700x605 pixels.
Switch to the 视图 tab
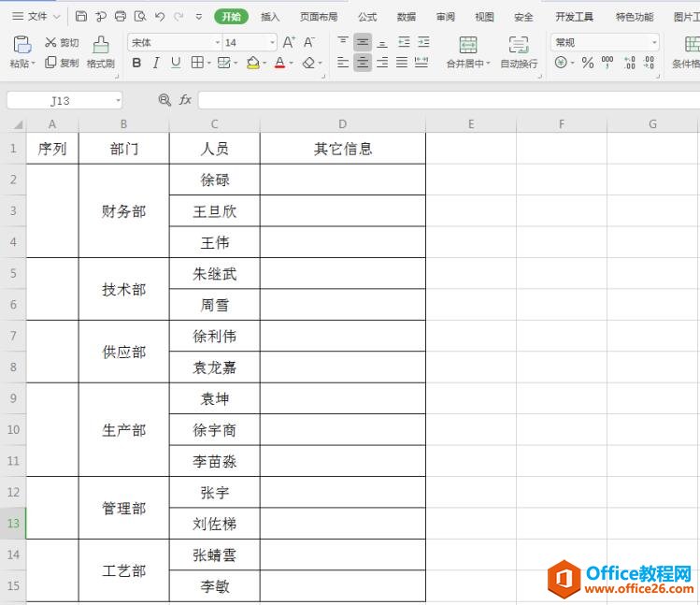point(484,17)
